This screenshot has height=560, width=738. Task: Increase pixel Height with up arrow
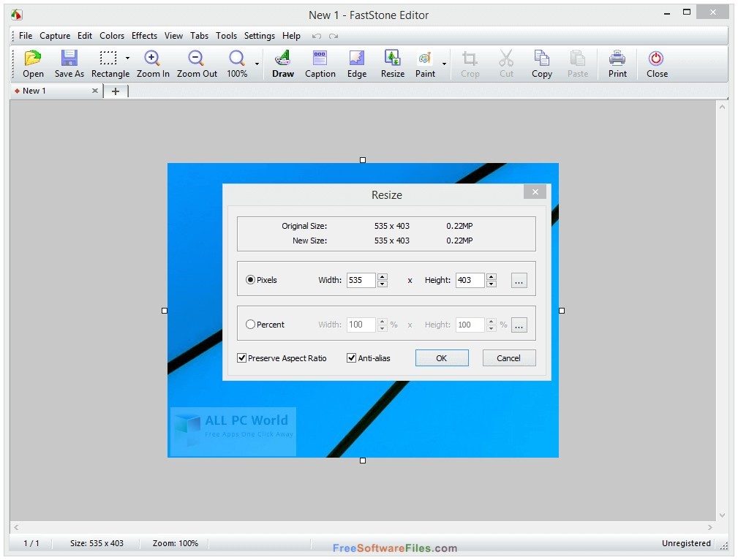point(492,276)
